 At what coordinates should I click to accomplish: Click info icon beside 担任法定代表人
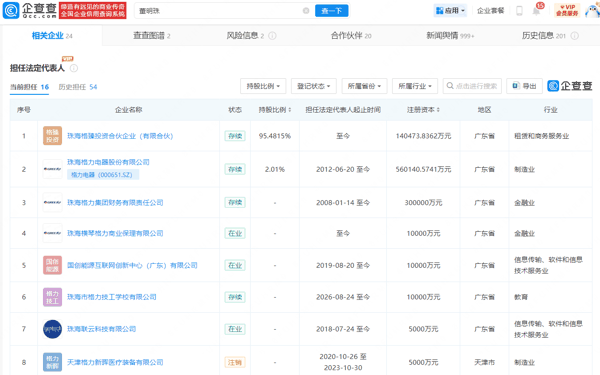[73, 68]
